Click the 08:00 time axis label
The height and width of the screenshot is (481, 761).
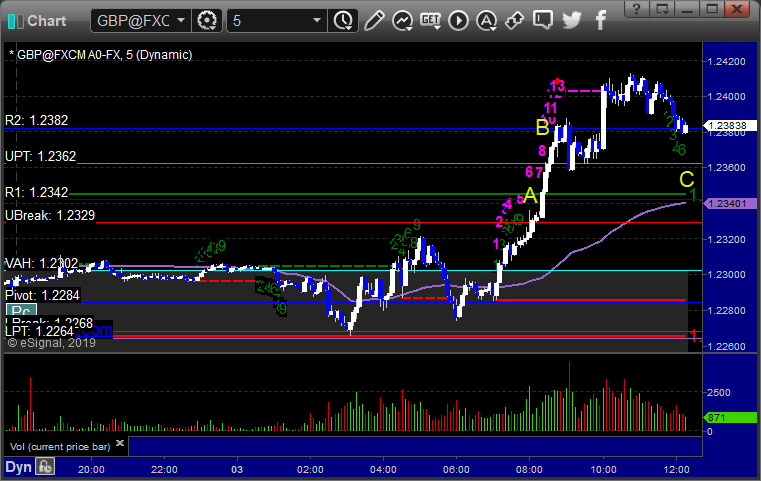pyautogui.click(x=529, y=469)
